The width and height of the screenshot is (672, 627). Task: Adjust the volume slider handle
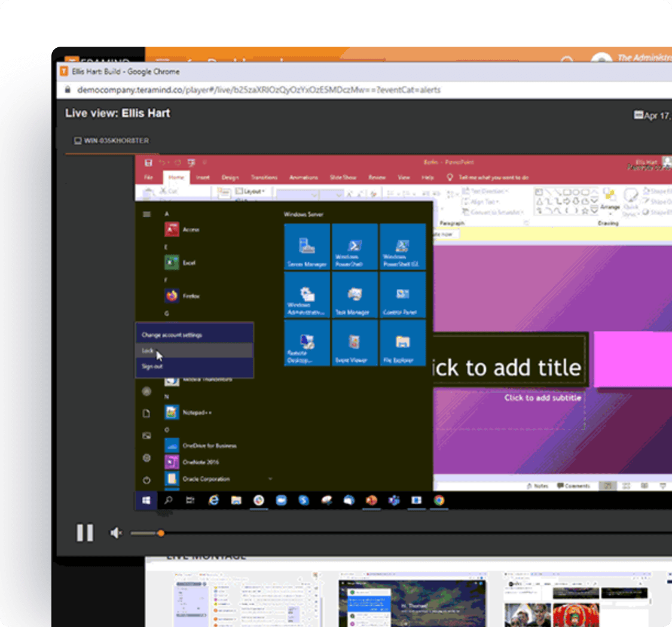click(x=160, y=533)
